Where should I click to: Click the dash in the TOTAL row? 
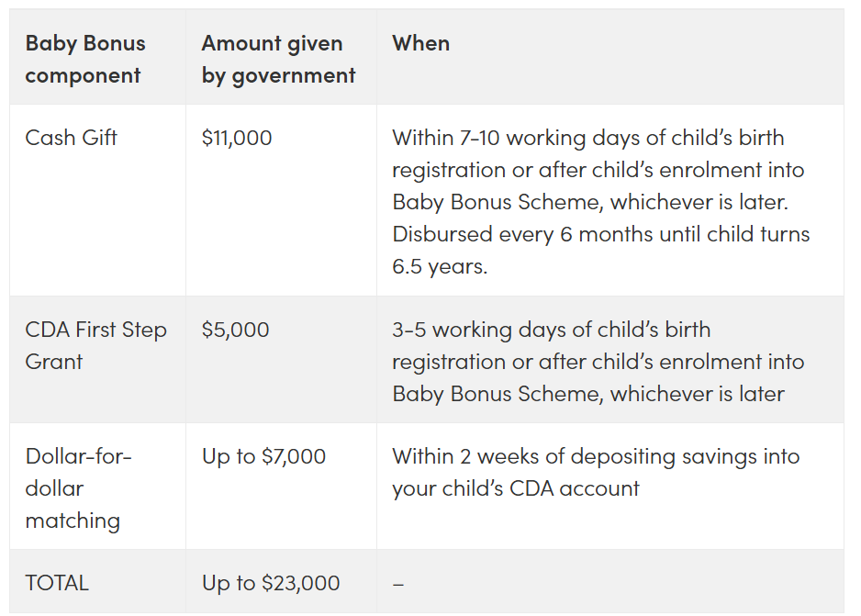[398, 584]
